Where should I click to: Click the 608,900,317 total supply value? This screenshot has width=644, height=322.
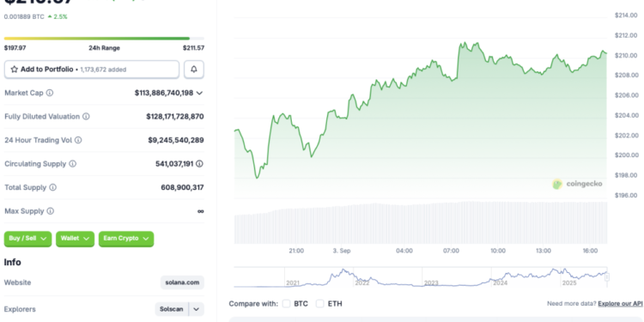[182, 187]
